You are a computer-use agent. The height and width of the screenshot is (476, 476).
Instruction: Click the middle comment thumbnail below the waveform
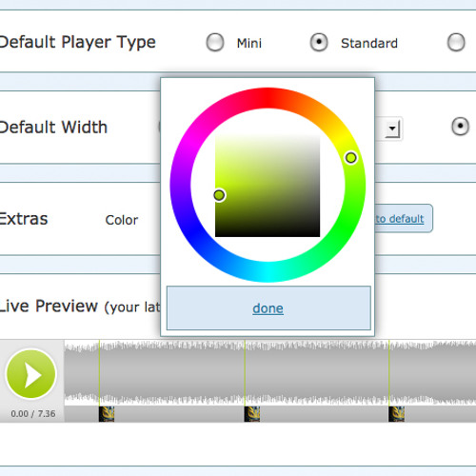pos(252,414)
